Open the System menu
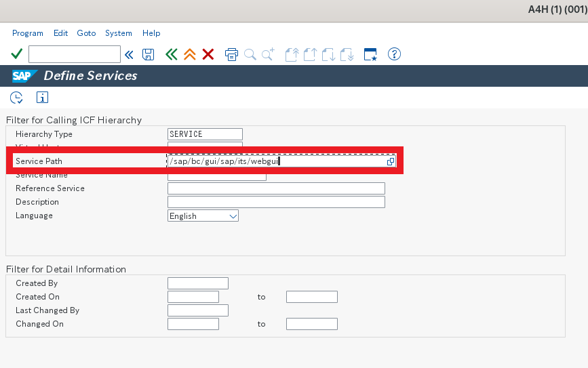The width and height of the screenshot is (588, 368). (119, 33)
